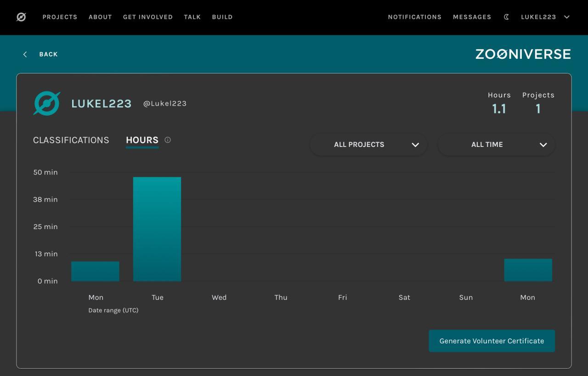Click the hours info icon

[x=168, y=140]
